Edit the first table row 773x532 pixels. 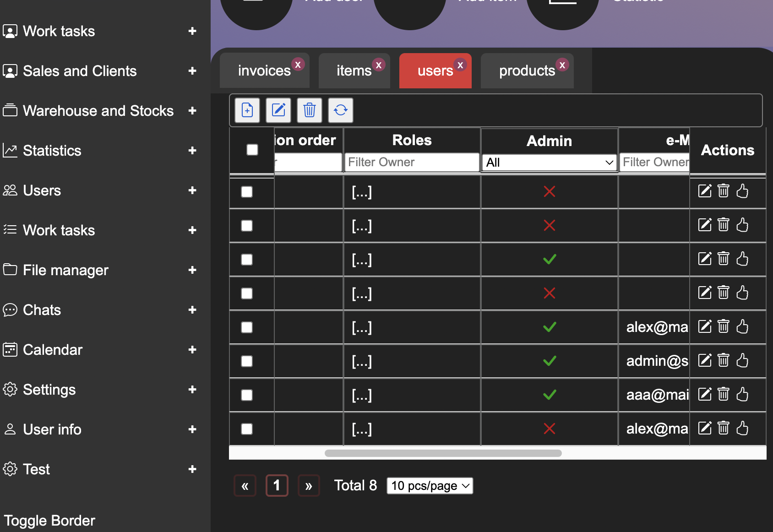(x=705, y=191)
